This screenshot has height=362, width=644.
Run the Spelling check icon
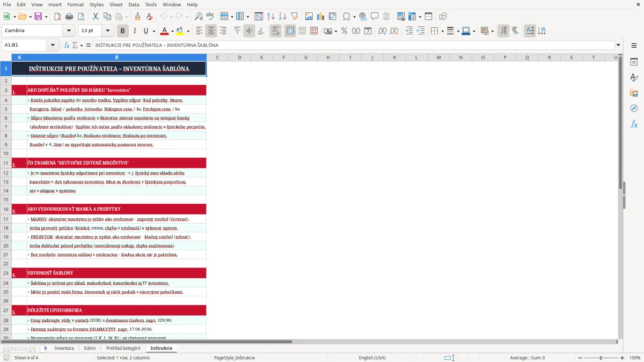[210, 17]
